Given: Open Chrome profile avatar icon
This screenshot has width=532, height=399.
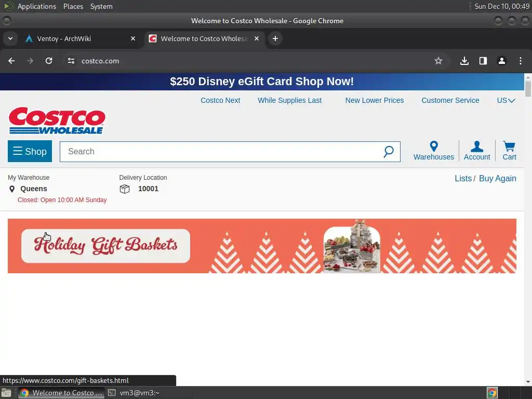Looking at the screenshot, I should click(x=502, y=61).
